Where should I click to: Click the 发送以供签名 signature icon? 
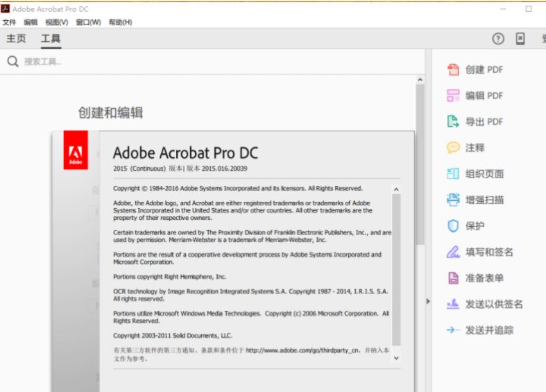453,304
